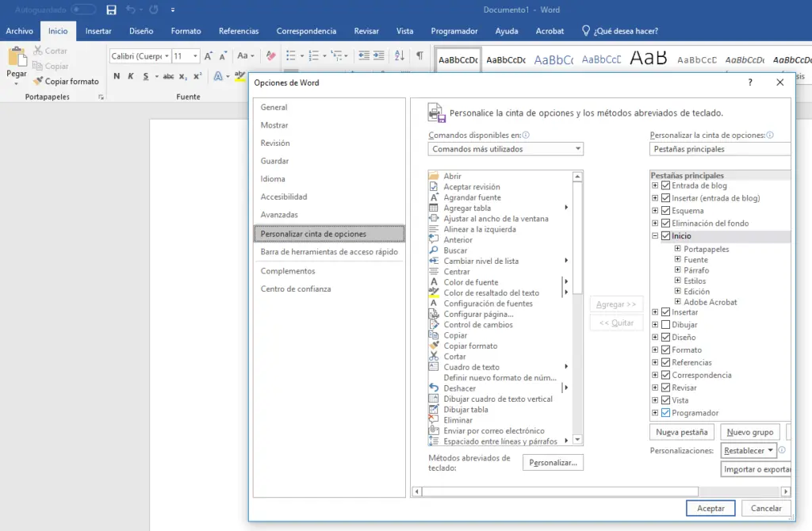The image size is (812, 531).
Task: Uncheck the Entrada de blog checkbox
Action: point(666,185)
